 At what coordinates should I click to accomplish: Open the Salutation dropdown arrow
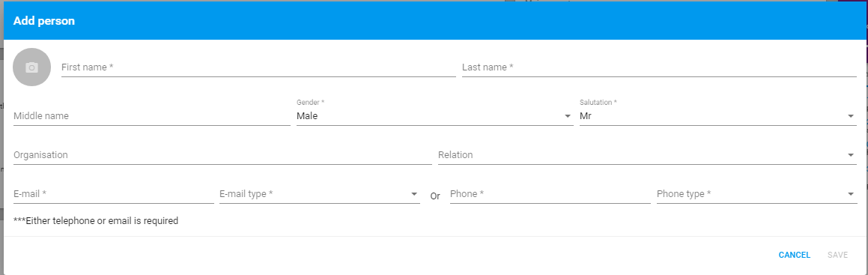click(851, 117)
